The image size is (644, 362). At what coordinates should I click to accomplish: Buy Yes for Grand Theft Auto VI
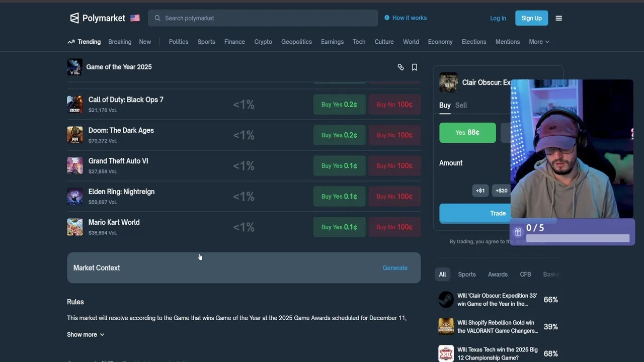(x=339, y=166)
